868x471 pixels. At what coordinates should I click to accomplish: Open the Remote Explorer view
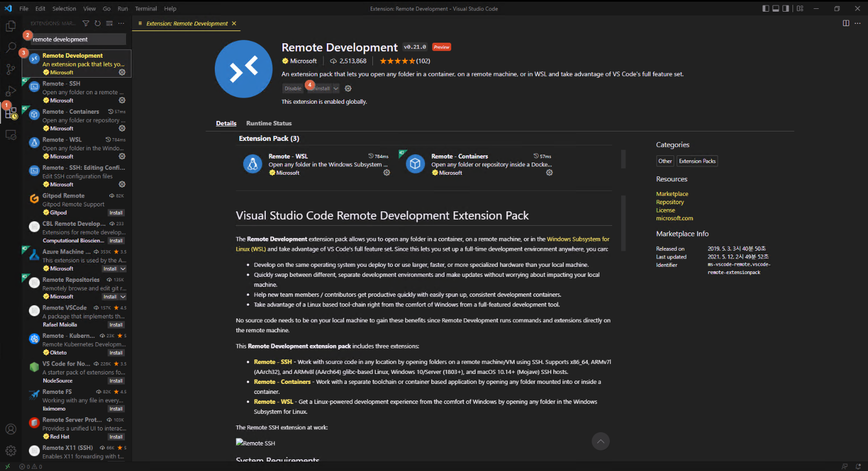(x=11, y=135)
